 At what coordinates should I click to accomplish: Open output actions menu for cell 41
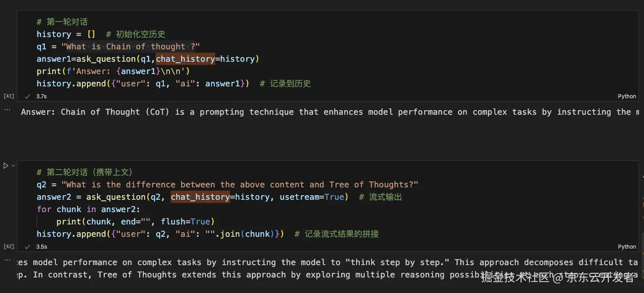tap(7, 110)
